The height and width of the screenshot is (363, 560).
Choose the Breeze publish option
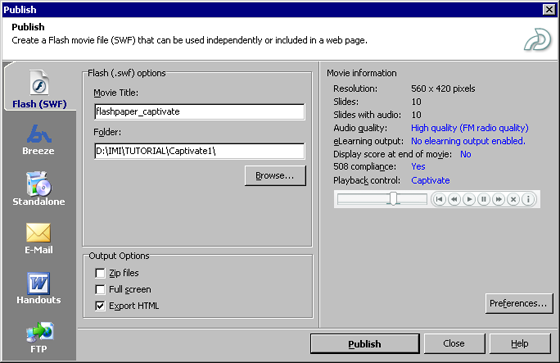point(39,140)
